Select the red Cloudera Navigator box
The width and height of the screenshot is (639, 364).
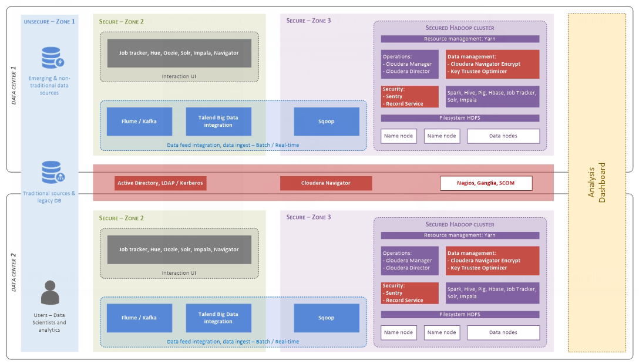pos(325,183)
